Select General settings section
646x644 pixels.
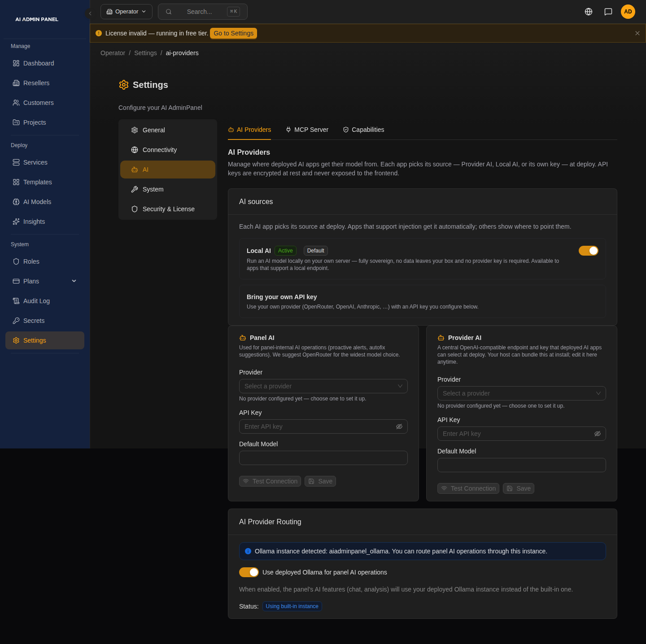point(168,130)
